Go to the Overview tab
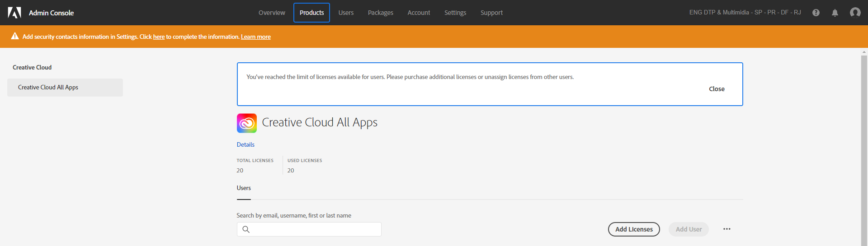The width and height of the screenshot is (868, 246). coord(272,13)
